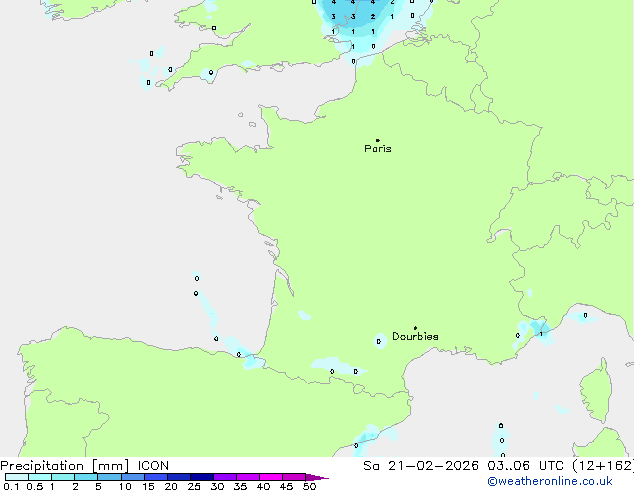Select the 40–45 mm pink legend swatch
The width and height of the screenshot is (634, 490).
(271, 477)
